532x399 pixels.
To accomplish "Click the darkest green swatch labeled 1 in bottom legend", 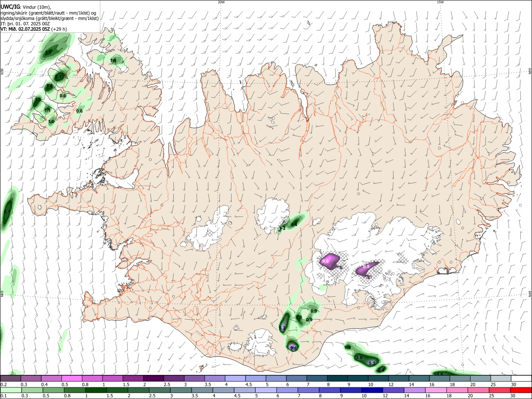I will 95,390.
